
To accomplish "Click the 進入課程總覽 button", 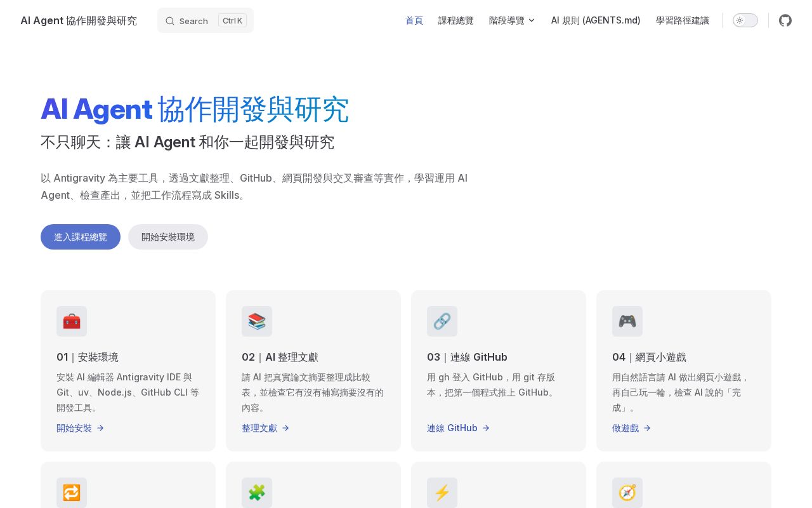I will click(x=81, y=237).
